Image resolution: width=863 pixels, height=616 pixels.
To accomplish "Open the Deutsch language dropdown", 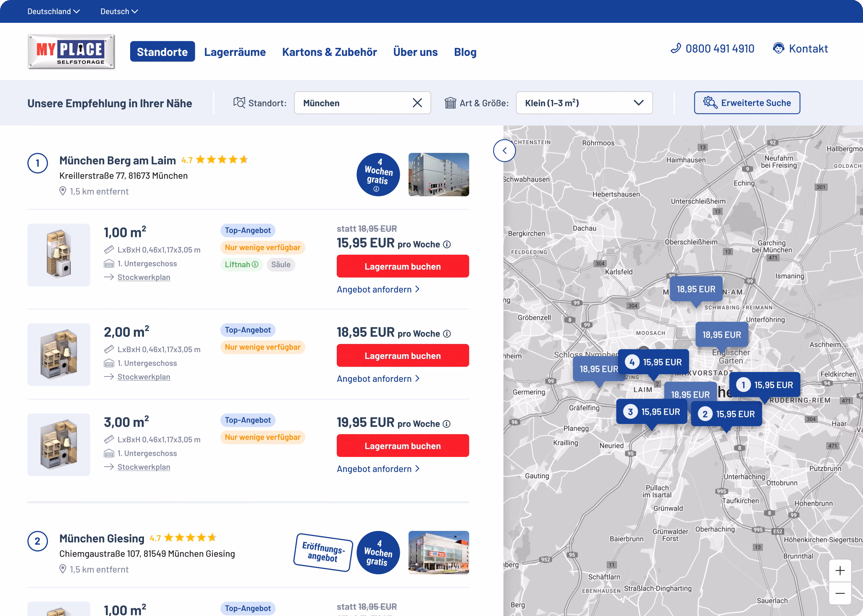I will 119,11.
